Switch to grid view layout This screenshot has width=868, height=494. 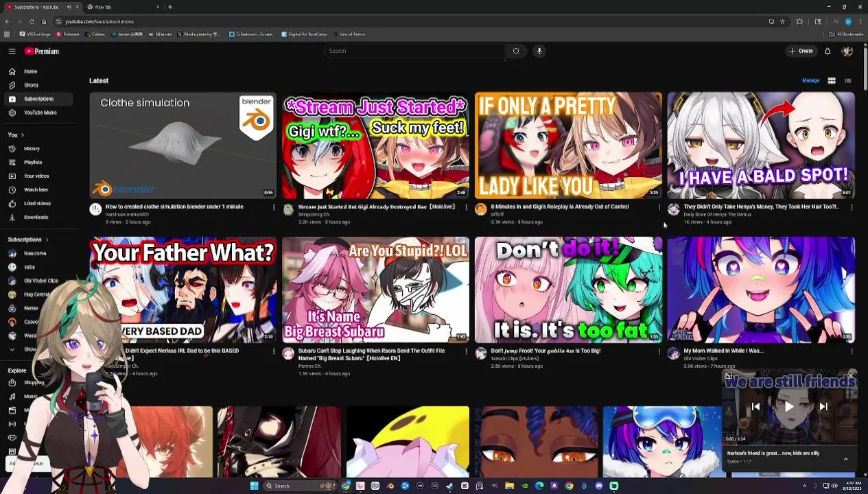(832, 81)
